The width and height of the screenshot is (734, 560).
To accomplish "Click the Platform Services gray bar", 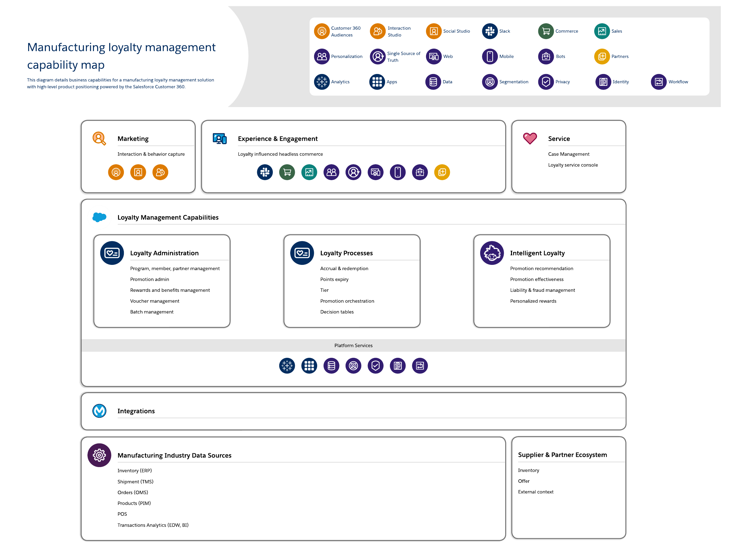I will 353,345.
